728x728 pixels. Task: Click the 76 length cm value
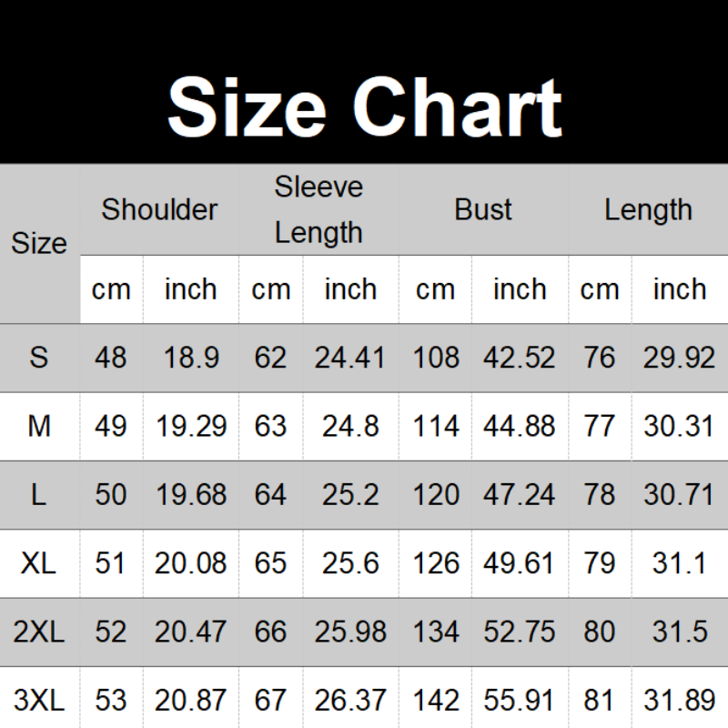click(600, 358)
